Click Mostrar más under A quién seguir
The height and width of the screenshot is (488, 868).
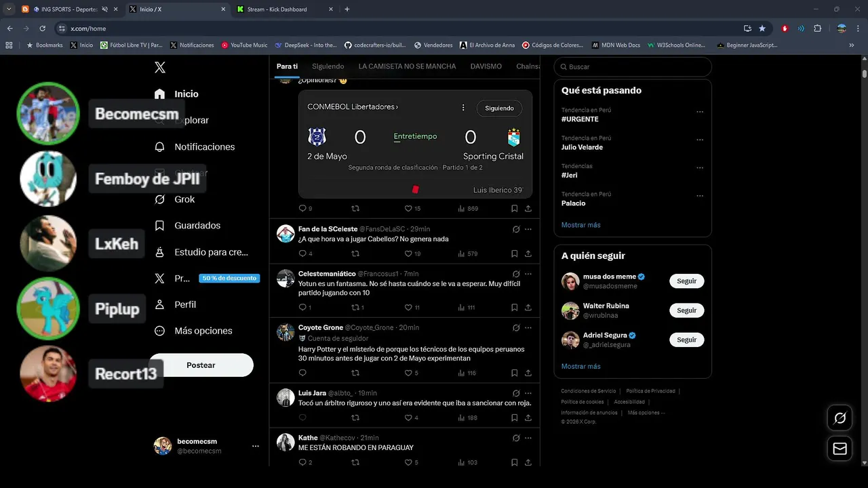tap(580, 366)
